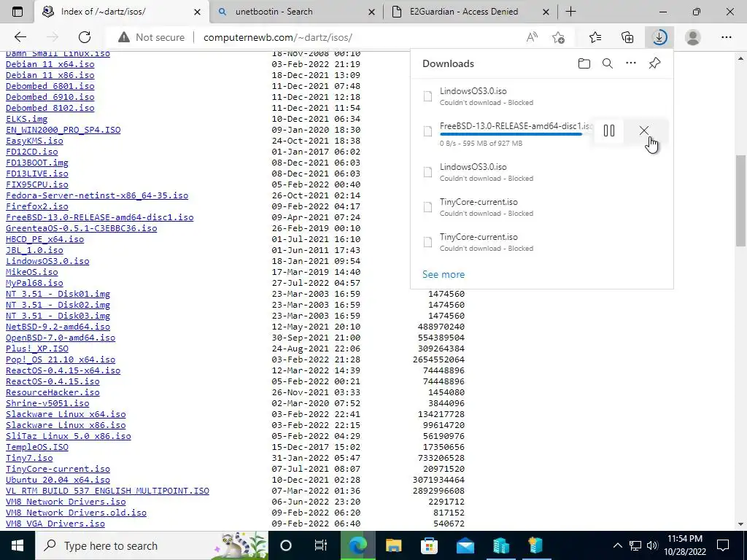
Task: Click the address bar URL field
Action: pyautogui.click(x=278, y=37)
